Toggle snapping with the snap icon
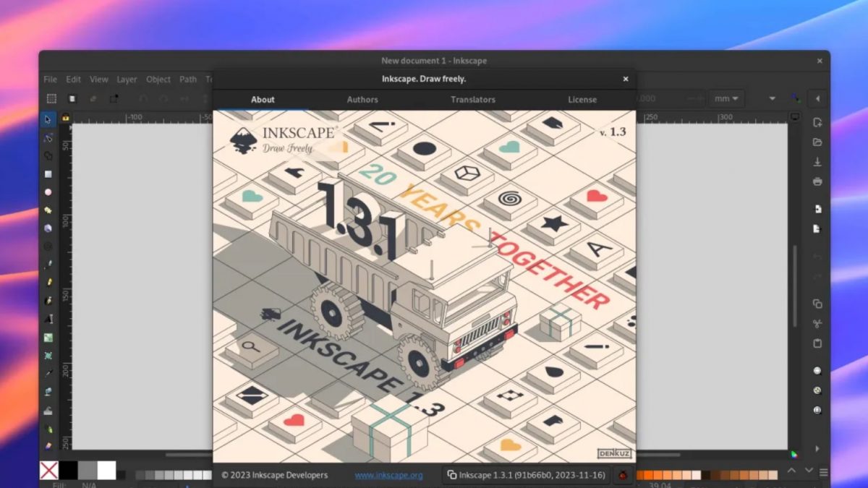Image resolution: width=868 pixels, height=488 pixels. [796, 98]
